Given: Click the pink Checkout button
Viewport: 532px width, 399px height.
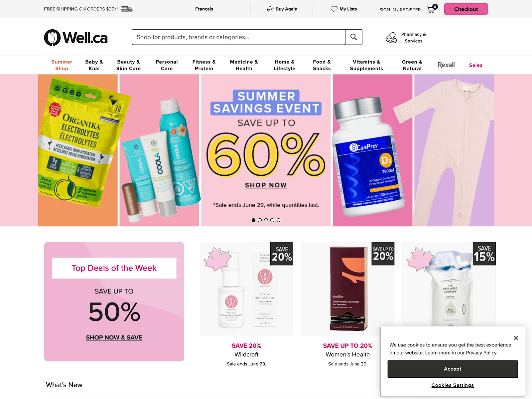Looking at the screenshot, I should pyautogui.click(x=466, y=9).
